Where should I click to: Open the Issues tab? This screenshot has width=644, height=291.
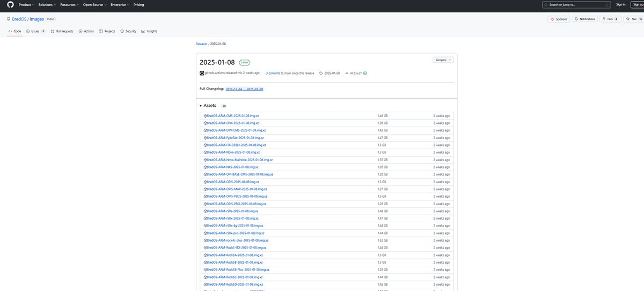pyautogui.click(x=35, y=31)
